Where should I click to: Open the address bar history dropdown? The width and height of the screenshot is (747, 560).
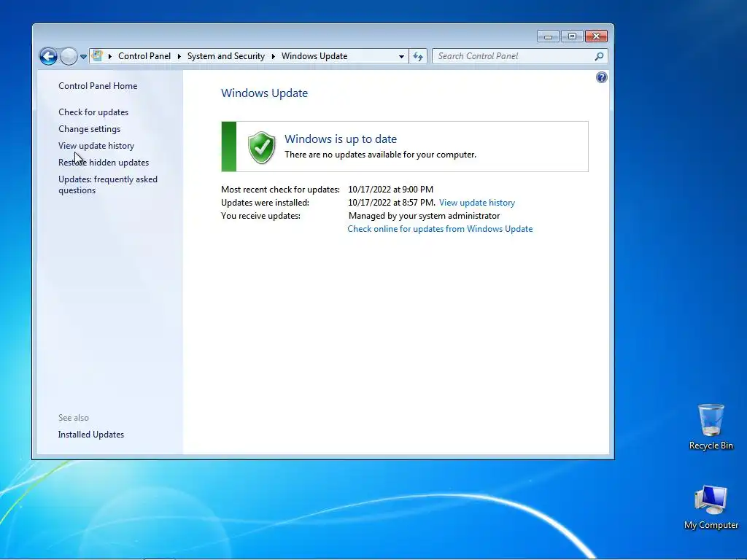pyautogui.click(x=402, y=56)
